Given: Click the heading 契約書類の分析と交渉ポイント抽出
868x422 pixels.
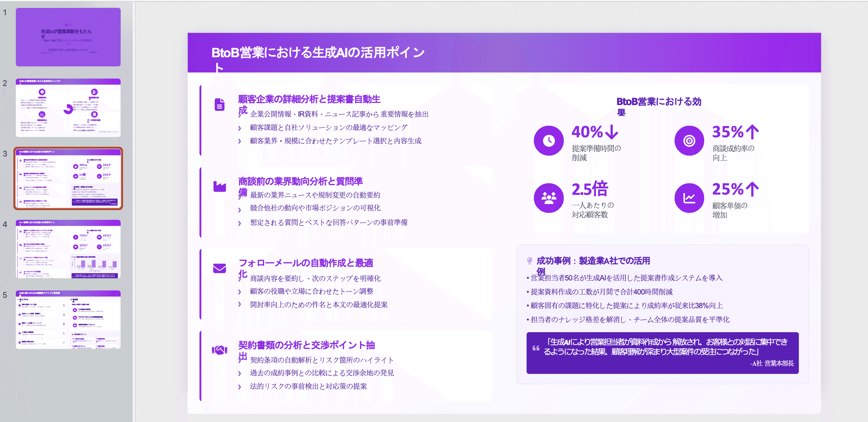Looking at the screenshot, I should click(x=306, y=350).
